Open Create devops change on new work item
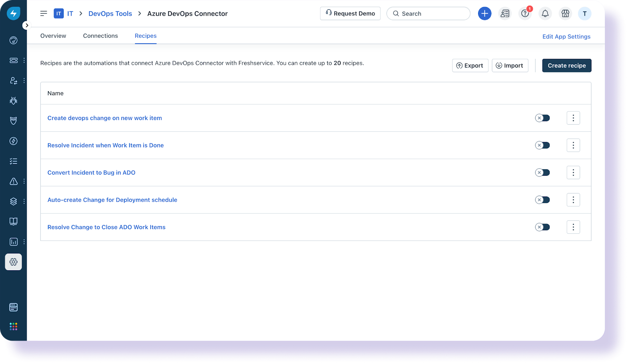Screen dimensions: 628x364 click(x=105, y=118)
